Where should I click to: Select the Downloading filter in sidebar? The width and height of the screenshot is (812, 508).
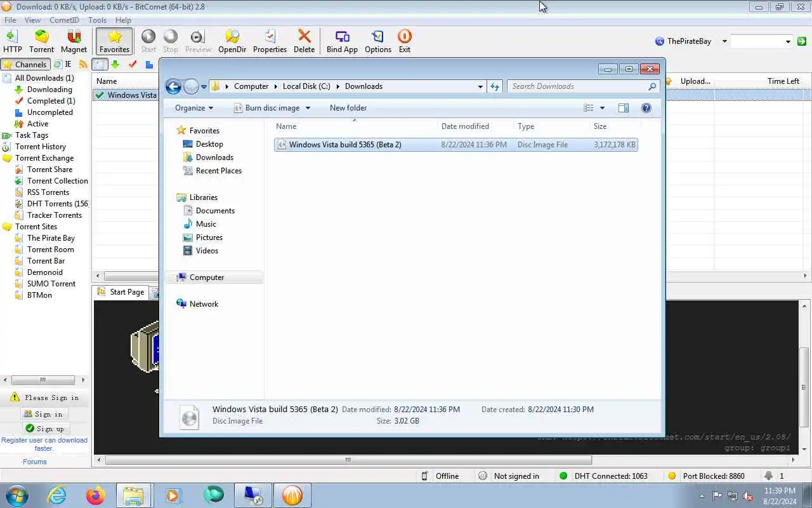(49, 90)
